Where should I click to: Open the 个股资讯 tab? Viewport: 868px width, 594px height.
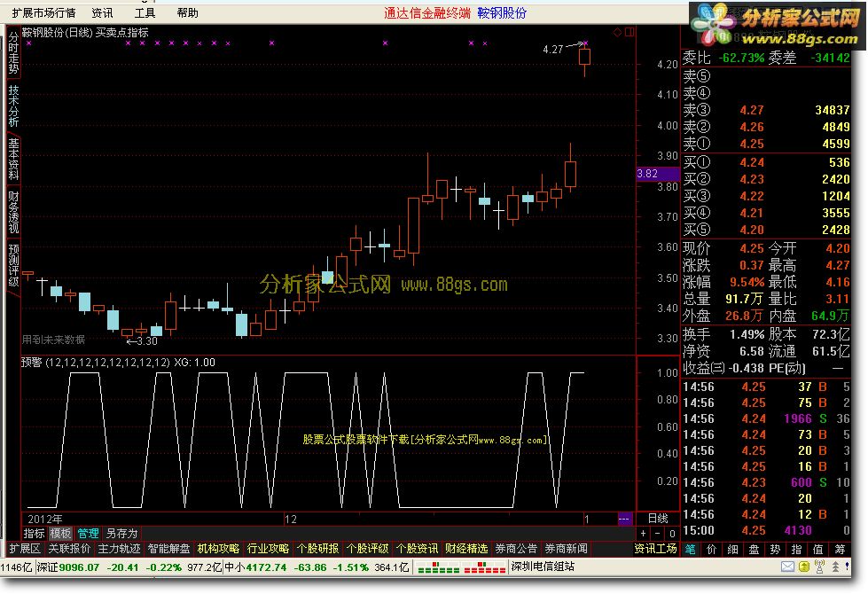[x=418, y=549]
